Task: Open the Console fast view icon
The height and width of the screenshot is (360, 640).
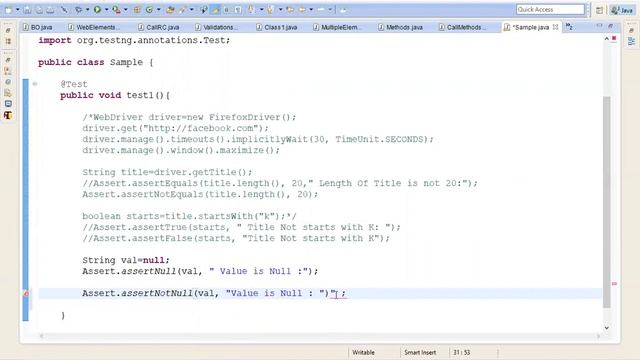Action: tap(8, 104)
